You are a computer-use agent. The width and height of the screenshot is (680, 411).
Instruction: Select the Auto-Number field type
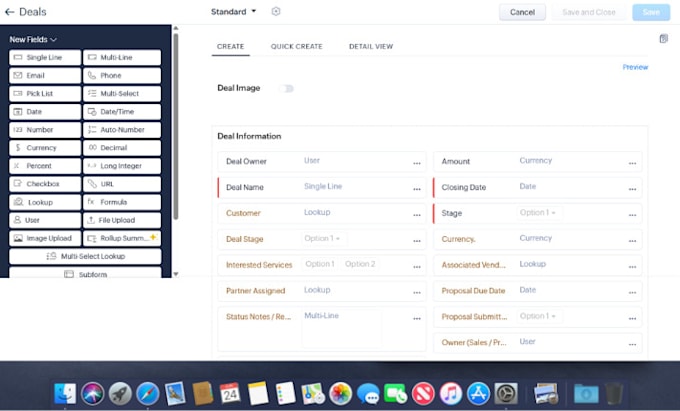122,130
